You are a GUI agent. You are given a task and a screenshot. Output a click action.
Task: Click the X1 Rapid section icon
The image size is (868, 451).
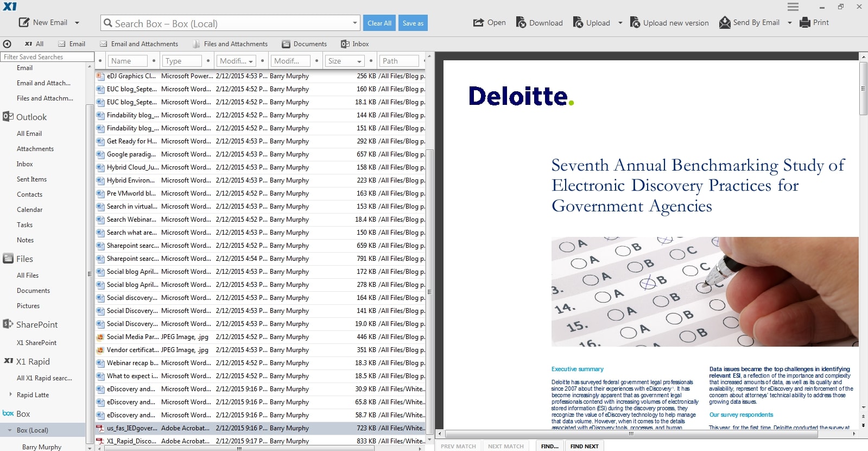click(8, 361)
